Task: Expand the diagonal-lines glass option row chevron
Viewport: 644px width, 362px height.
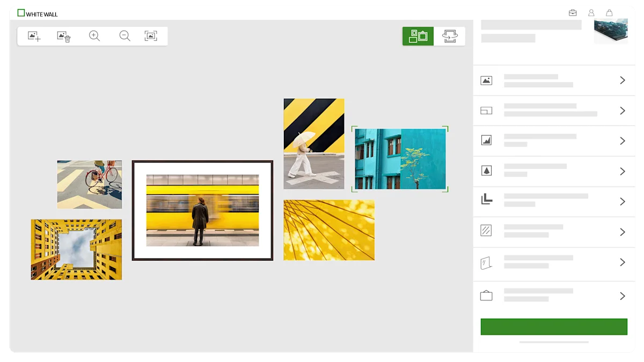Action: point(623,232)
